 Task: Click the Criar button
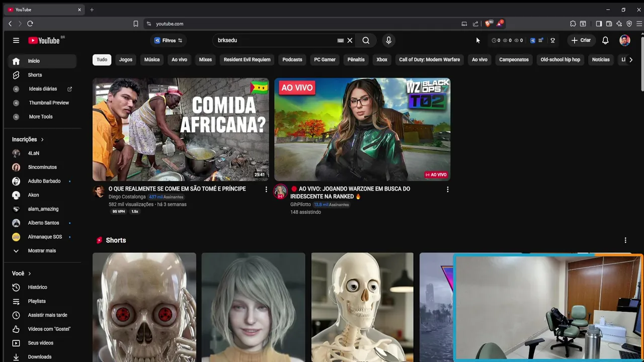point(581,40)
